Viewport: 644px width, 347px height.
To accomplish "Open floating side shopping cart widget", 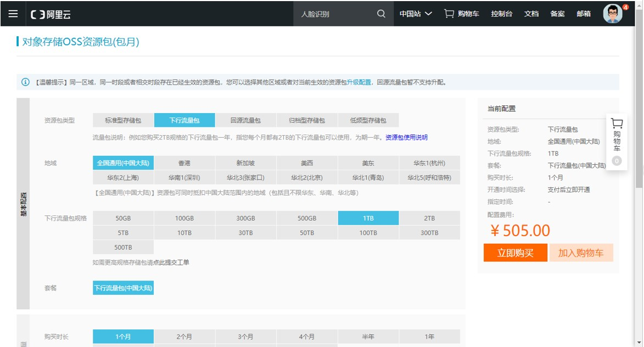I will 617,141.
